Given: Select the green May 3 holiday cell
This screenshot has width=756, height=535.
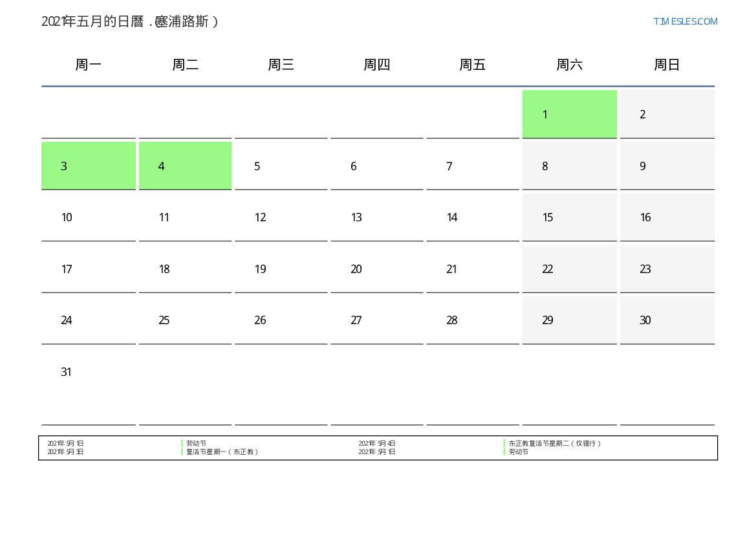Looking at the screenshot, I should coord(89,166).
